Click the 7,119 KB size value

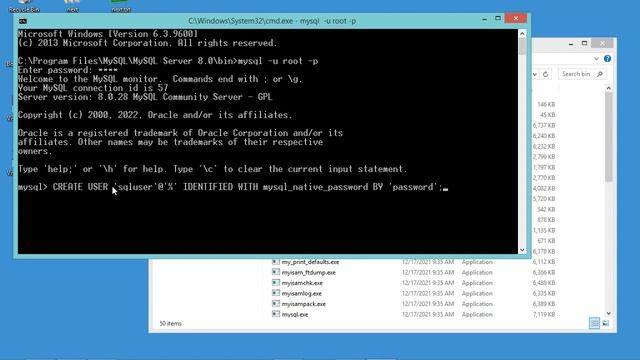544,315
